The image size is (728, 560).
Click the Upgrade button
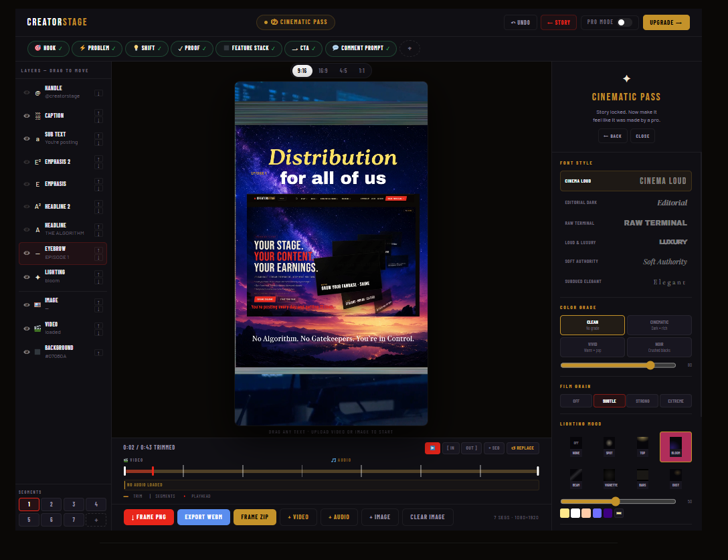coord(666,22)
